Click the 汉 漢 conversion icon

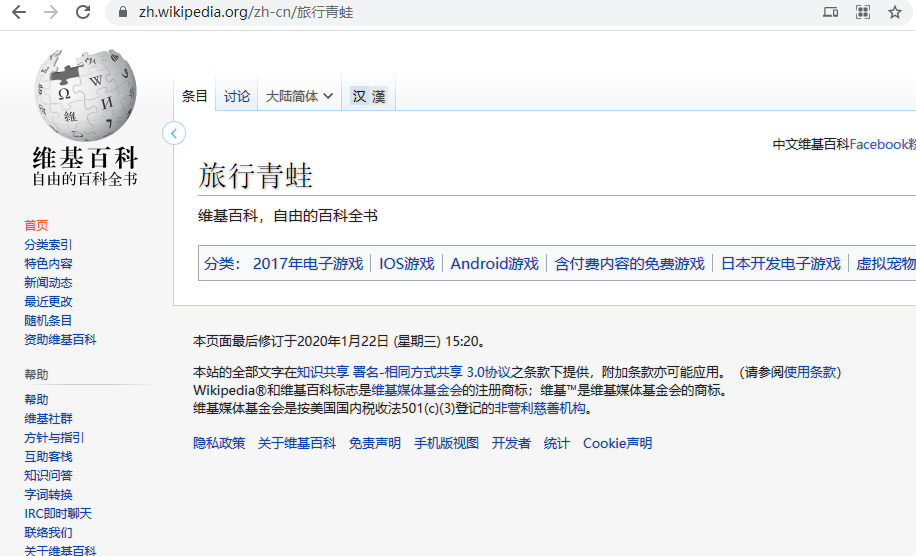(x=369, y=96)
